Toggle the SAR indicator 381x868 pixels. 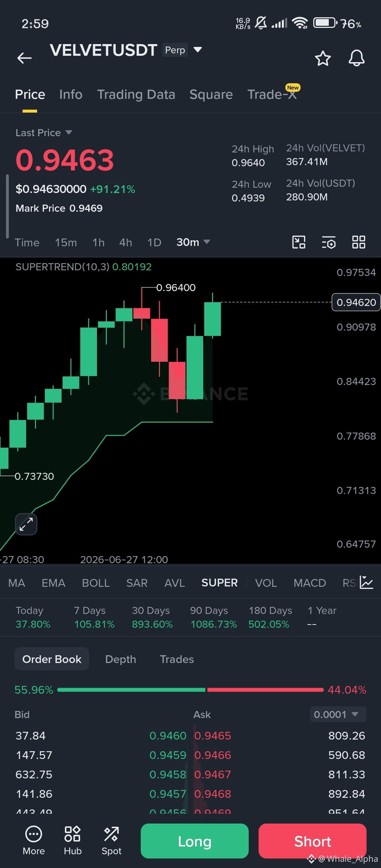137,583
